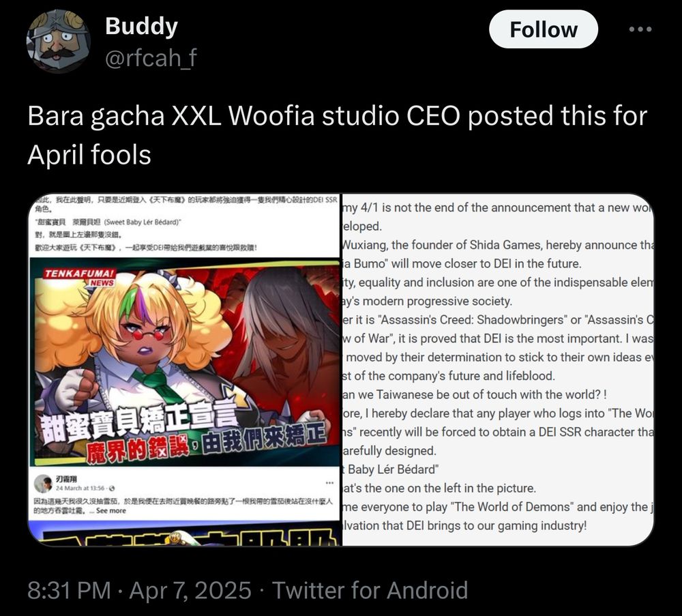Open the partially visible banner below See more

click(185, 534)
